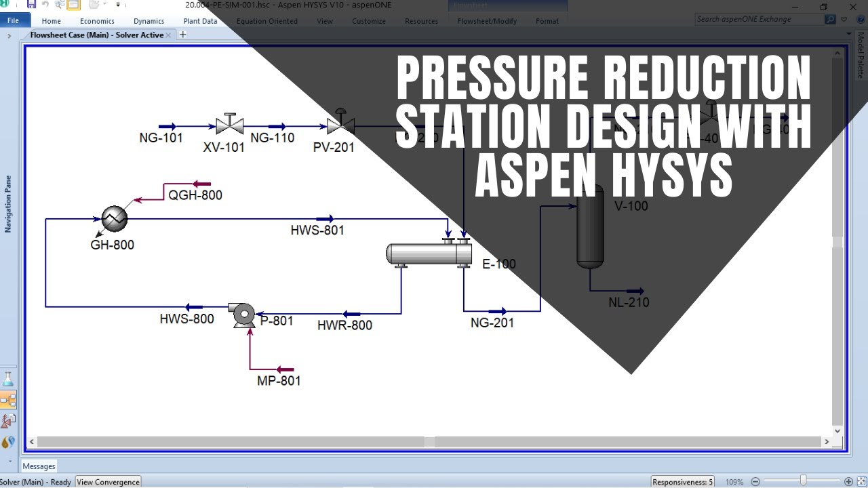This screenshot has width=868, height=488.
Task: Click the Save icon in quick access toolbar
Action: 31,5
